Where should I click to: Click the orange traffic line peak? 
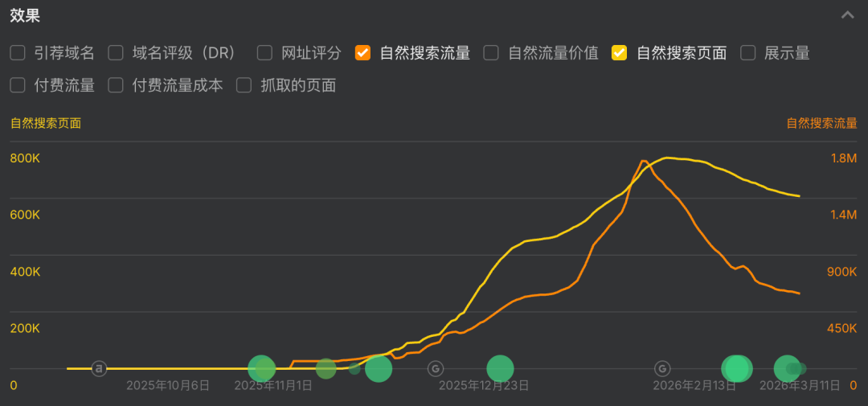click(643, 162)
